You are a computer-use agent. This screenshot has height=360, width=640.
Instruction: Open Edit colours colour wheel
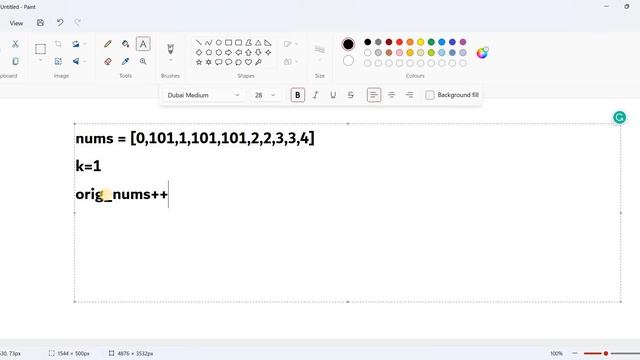coord(482,53)
